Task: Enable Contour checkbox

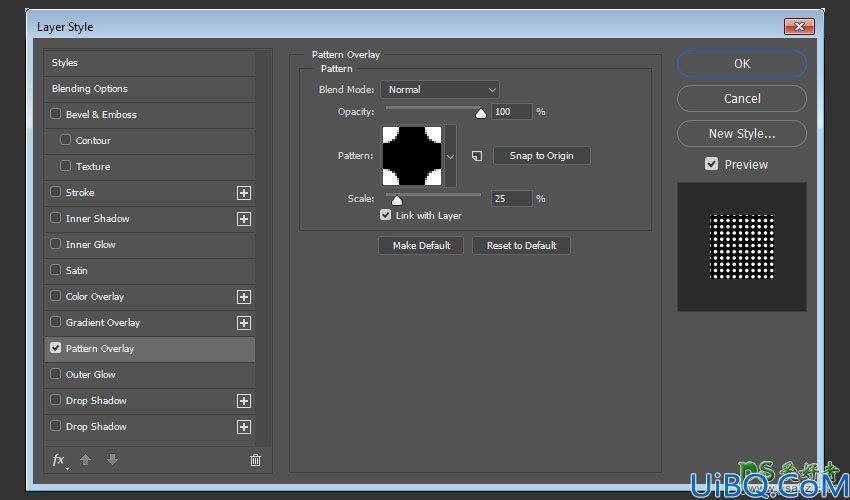Action: [66, 140]
